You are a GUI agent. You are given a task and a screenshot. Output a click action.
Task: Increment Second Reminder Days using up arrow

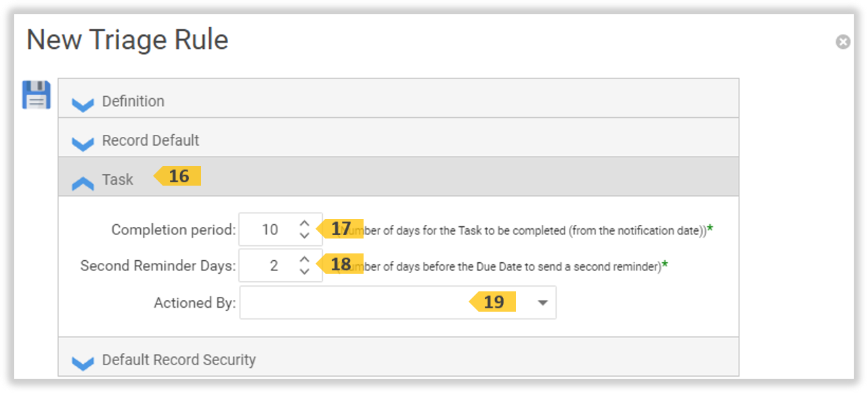tap(305, 260)
